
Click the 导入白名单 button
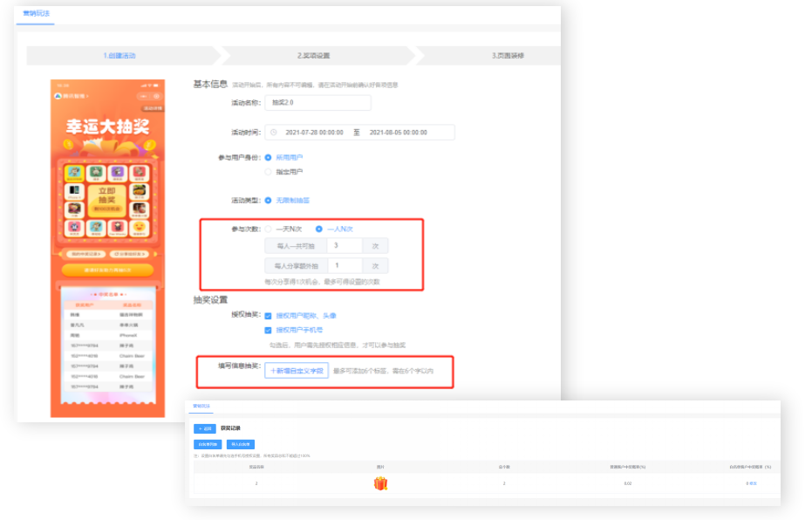[x=241, y=444]
